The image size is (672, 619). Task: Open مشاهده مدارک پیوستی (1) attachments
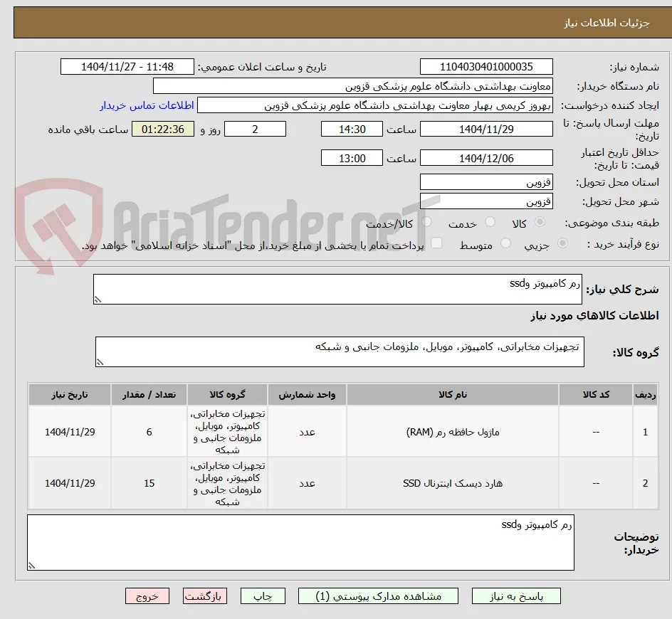[x=378, y=596]
